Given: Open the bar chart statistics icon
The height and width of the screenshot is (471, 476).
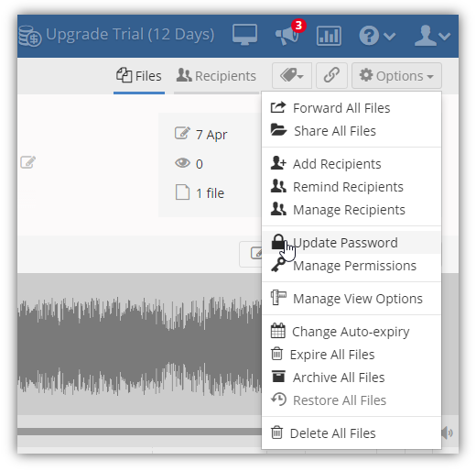Looking at the screenshot, I should pos(329,36).
